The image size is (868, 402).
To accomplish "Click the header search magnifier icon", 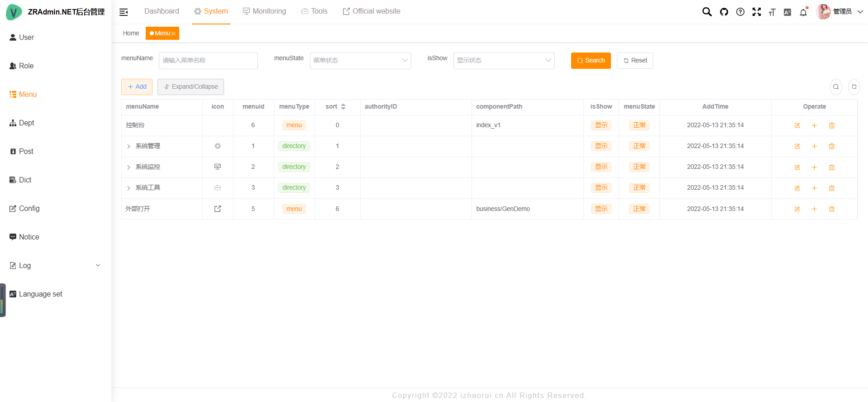I will point(706,12).
